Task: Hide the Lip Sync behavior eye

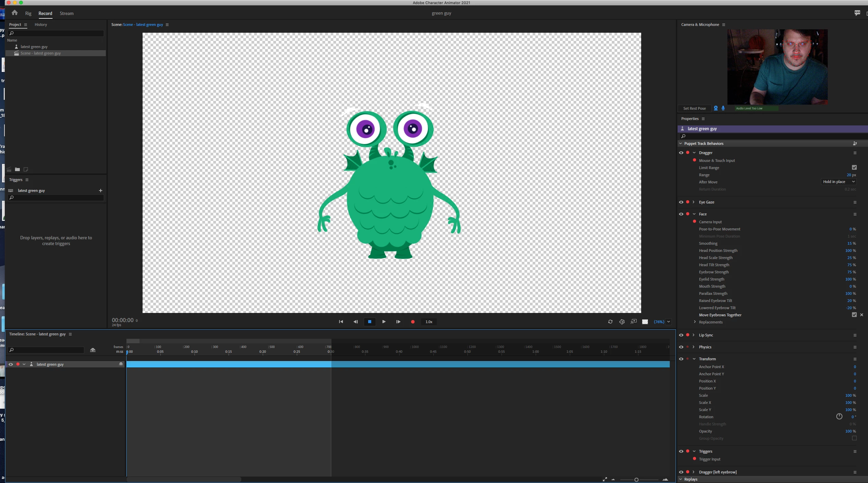Action: 681,335
